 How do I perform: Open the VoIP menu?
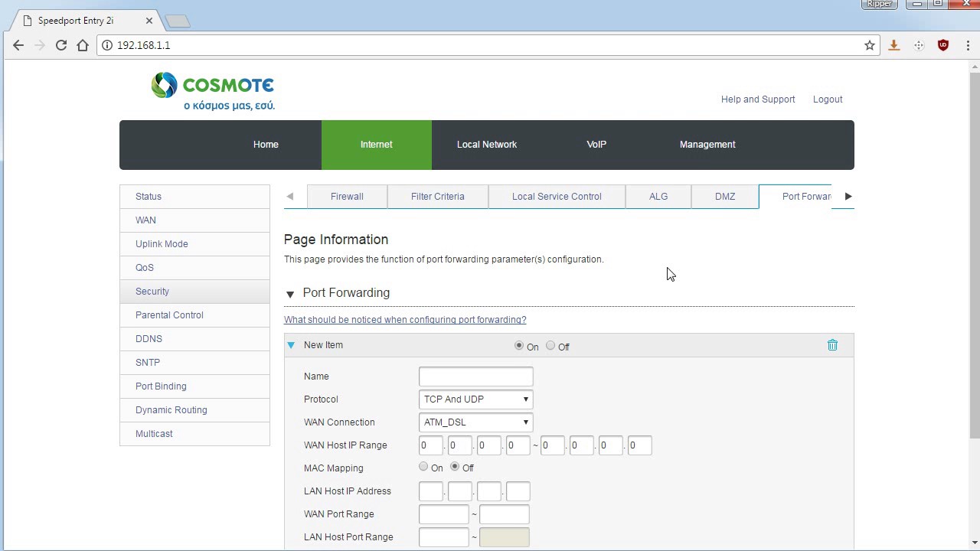[596, 145]
